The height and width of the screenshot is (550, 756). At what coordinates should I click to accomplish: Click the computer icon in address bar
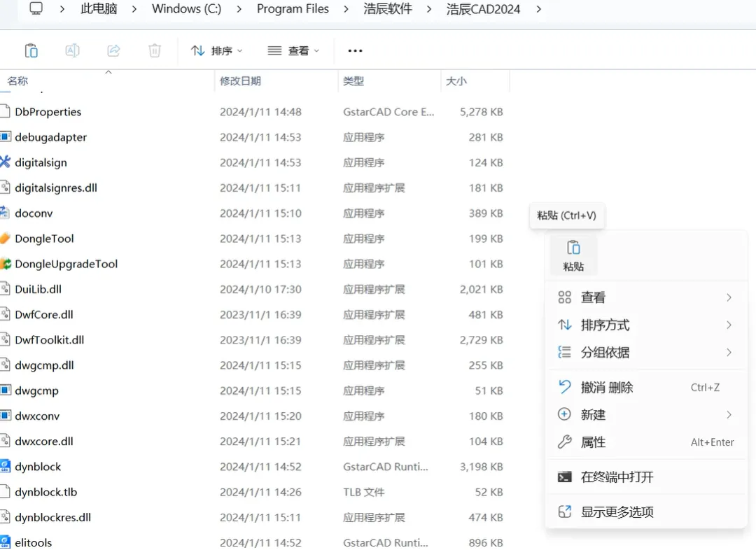(36, 8)
